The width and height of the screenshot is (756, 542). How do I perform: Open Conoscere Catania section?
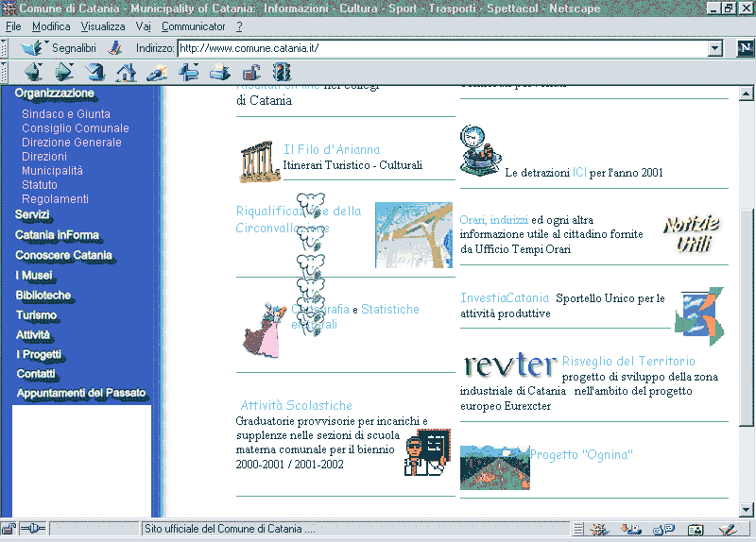[63, 255]
